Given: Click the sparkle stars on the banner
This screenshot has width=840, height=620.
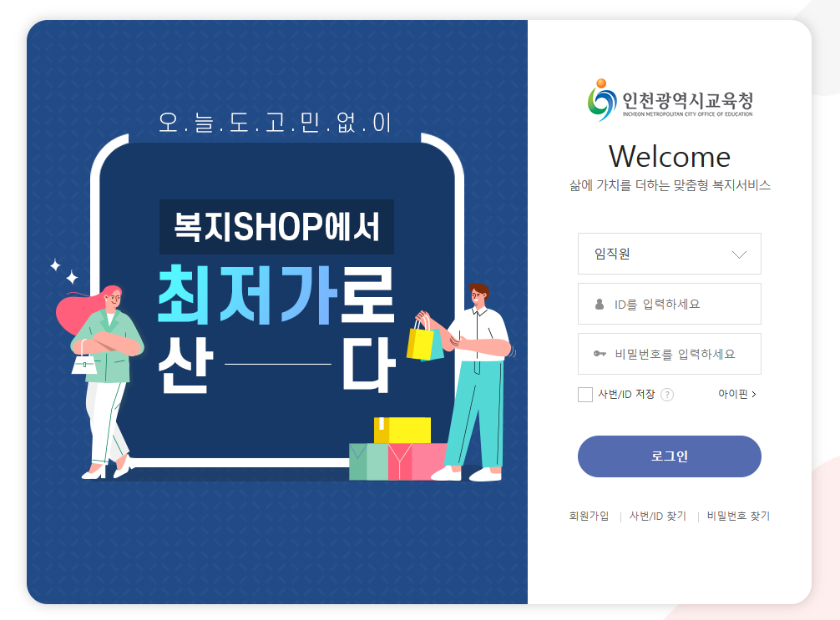Looking at the screenshot, I should [64, 271].
